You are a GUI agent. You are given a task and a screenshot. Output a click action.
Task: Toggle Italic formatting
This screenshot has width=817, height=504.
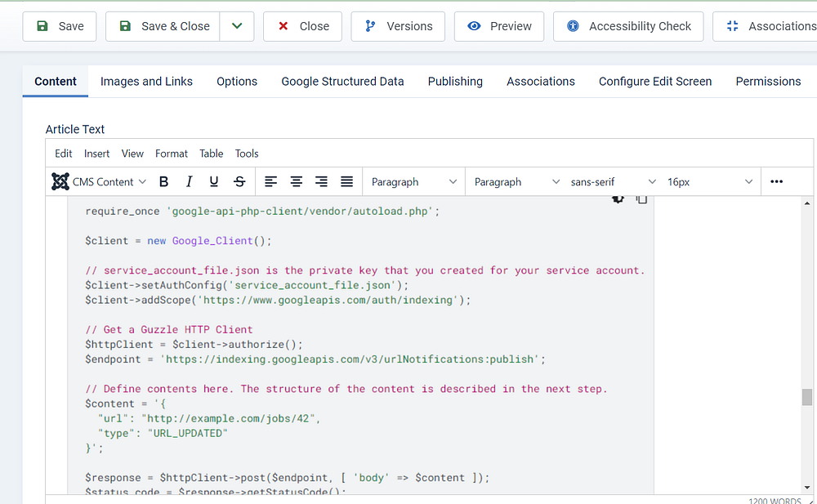(189, 181)
